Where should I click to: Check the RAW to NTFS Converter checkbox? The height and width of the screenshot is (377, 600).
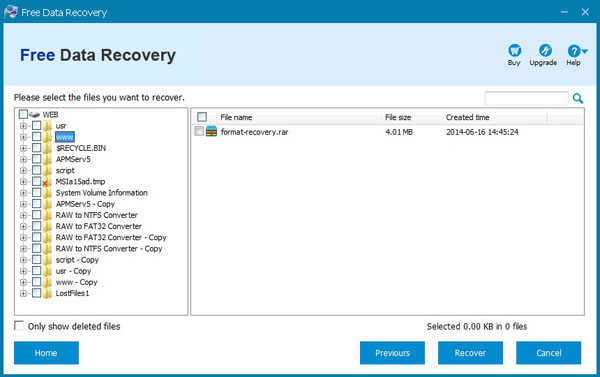pos(36,215)
